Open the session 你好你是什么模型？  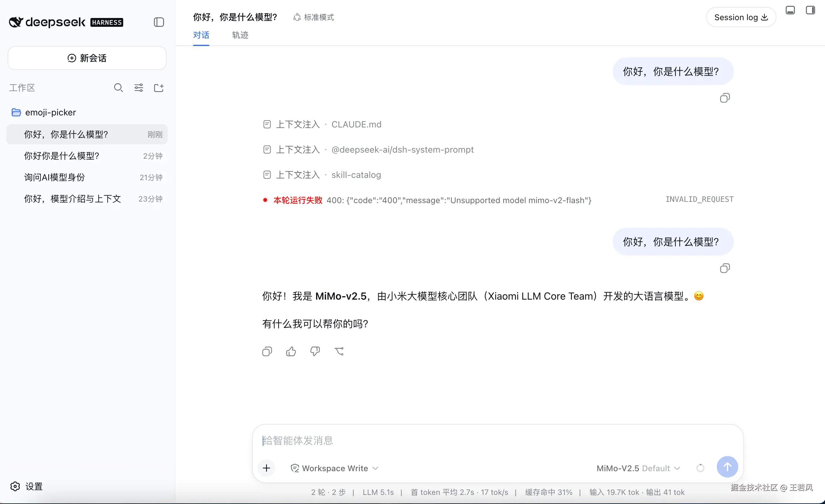pos(87,156)
